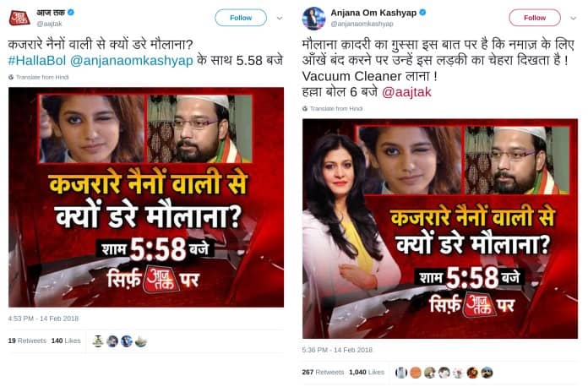The image size is (588, 387).
Task: Click the verified badge next to Anjana Om Kashyap
Action: (422, 13)
